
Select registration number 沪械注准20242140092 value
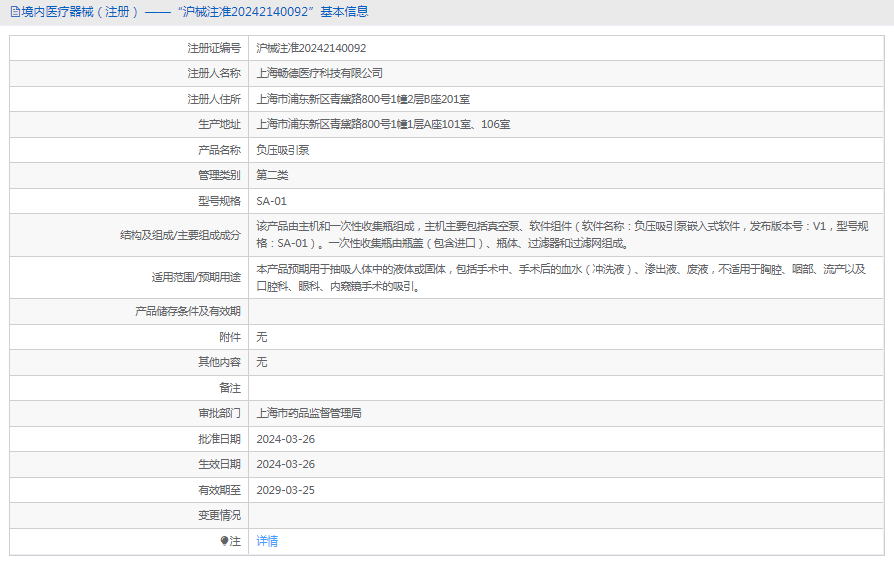(311, 48)
